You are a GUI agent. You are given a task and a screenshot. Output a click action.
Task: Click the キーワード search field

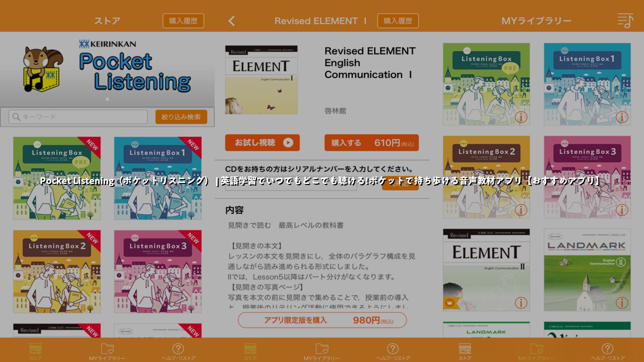pos(78,117)
